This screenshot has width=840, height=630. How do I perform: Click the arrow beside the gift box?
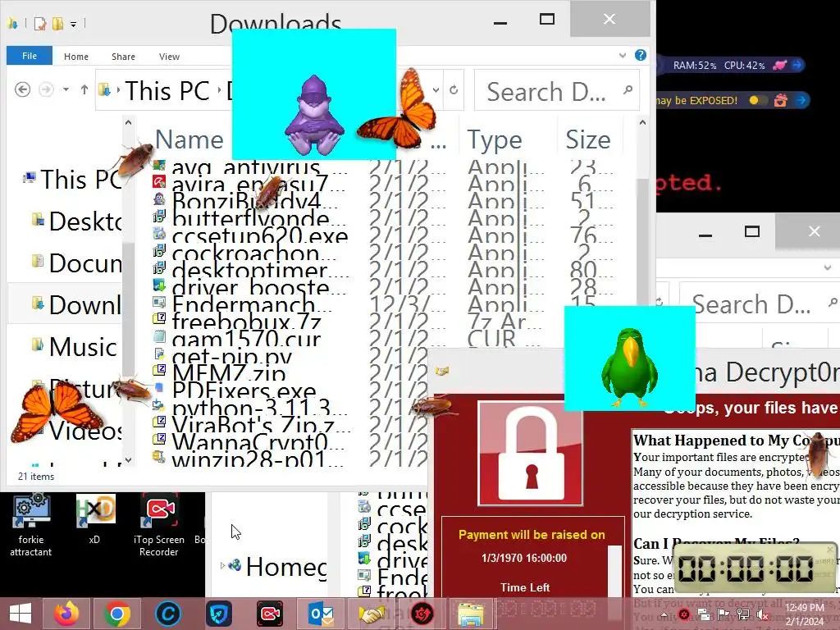[x=801, y=100]
